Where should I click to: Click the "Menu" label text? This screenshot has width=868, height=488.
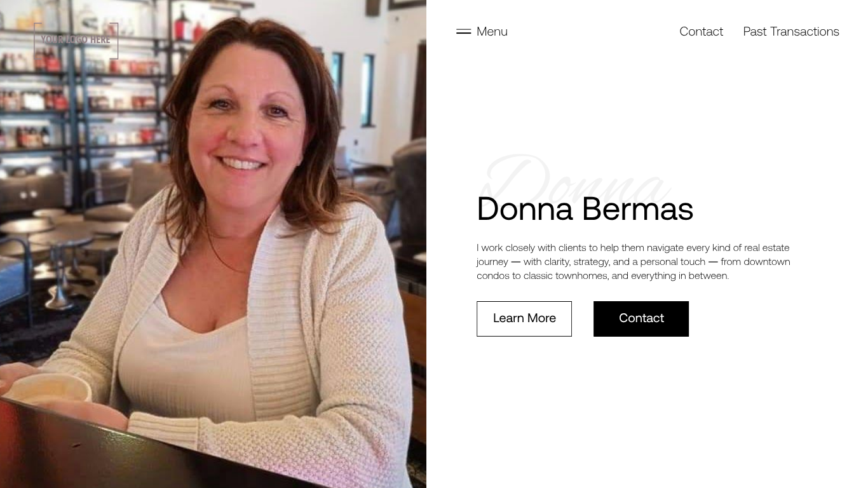point(492,31)
